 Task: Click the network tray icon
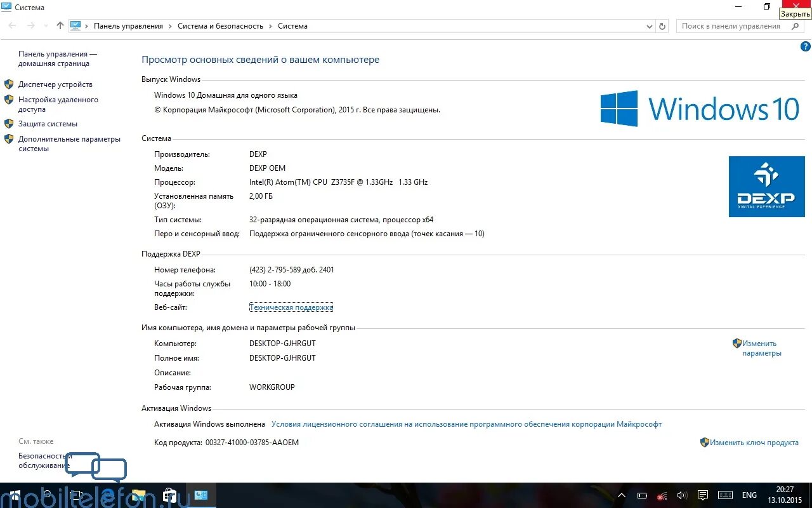coord(662,495)
